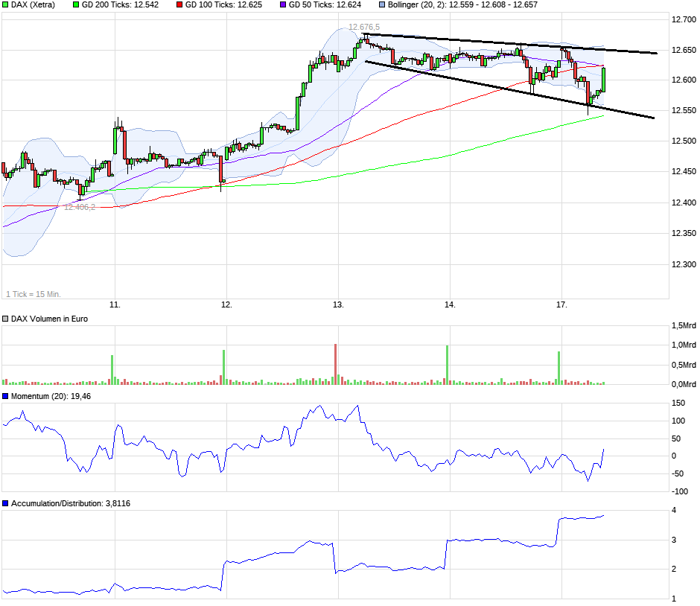This screenshot has width=700, height=606.
Task: Click the volume axis value 0,0Mrd
Action: pos(684,384)
